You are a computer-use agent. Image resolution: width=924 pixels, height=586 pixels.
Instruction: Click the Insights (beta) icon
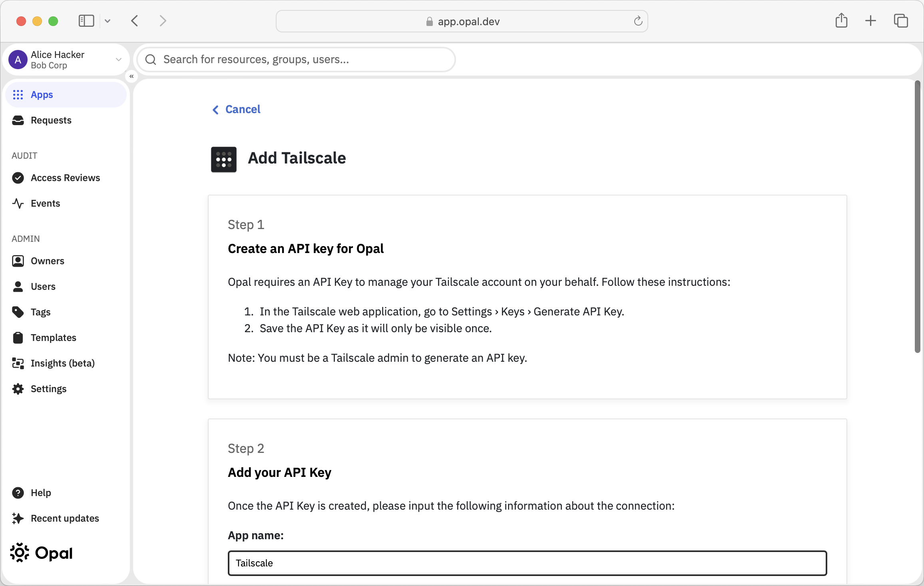point(18,363)
